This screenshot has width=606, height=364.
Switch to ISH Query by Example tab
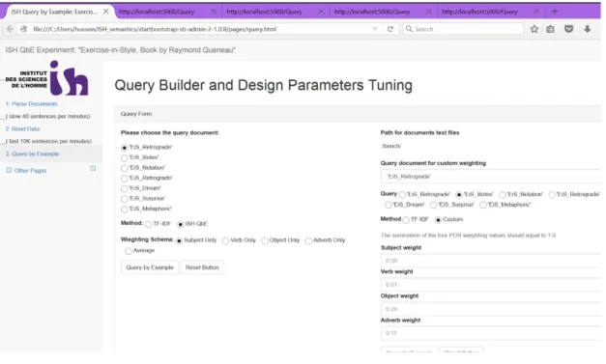(x=54, y=12)
